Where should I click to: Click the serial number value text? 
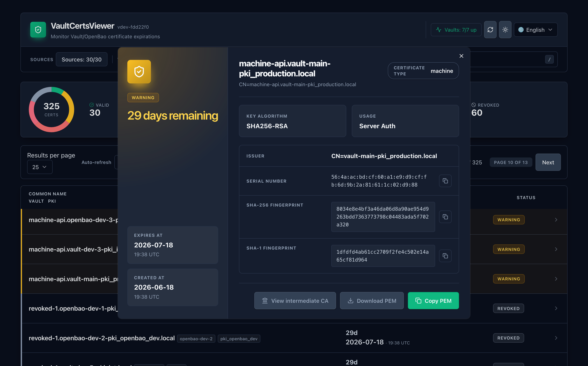coord(379,181)
